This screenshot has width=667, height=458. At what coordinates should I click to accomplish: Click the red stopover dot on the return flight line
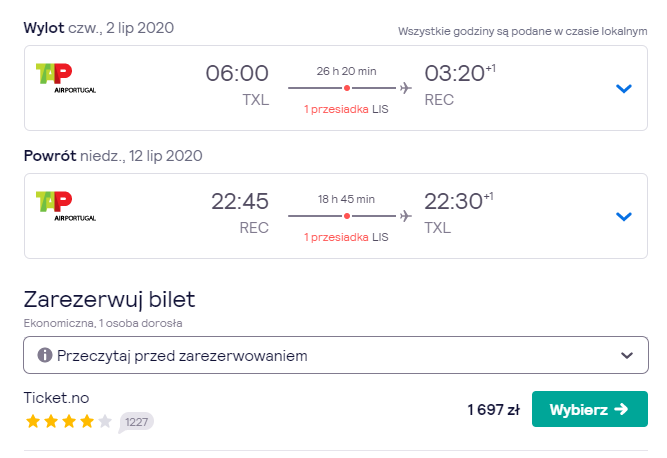347,216
